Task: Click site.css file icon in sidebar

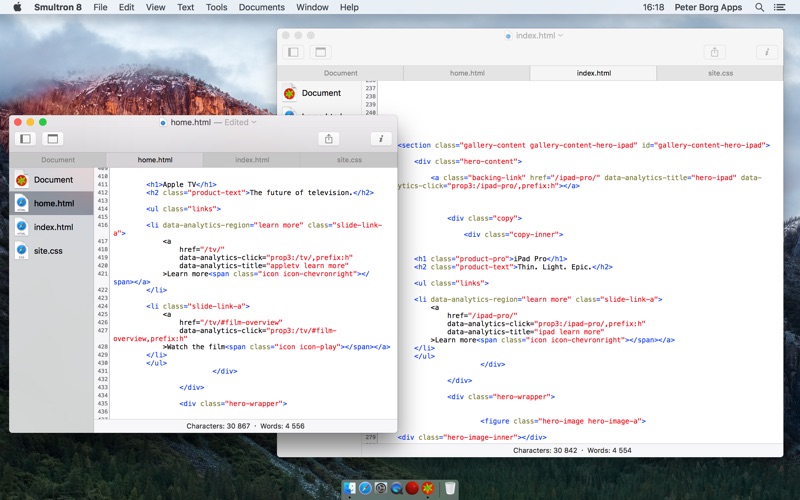Action: 21,251
